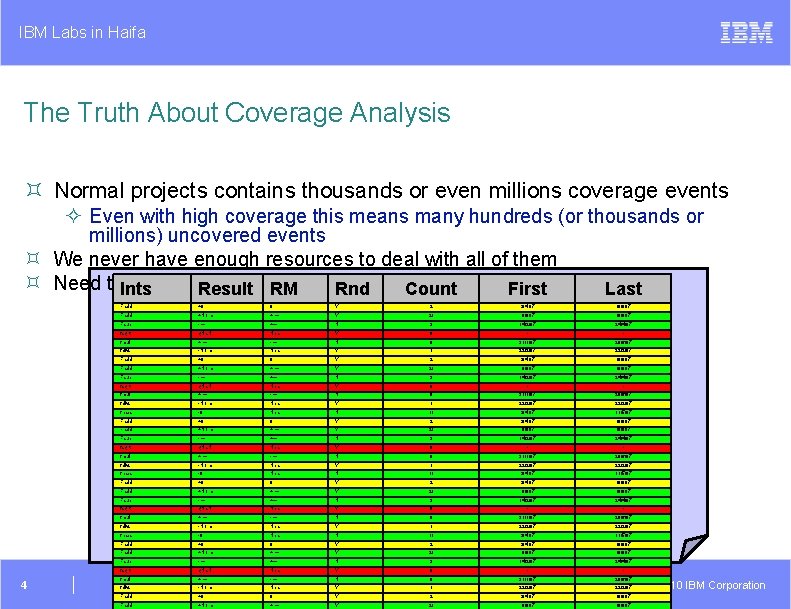Click the Last column header
This screenshot has height=609, width=791.
623,289
